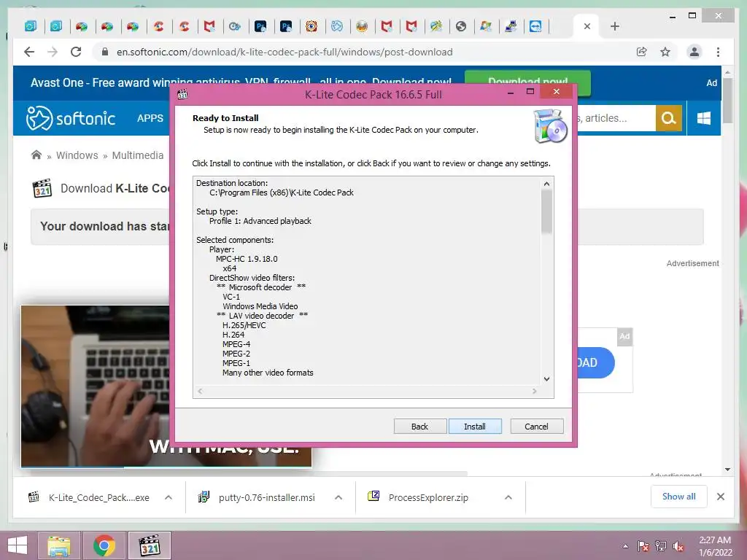This screenshot has width=747, height=560.
Task: Open the Chrome three-dot menu
Action: point(718,52)
